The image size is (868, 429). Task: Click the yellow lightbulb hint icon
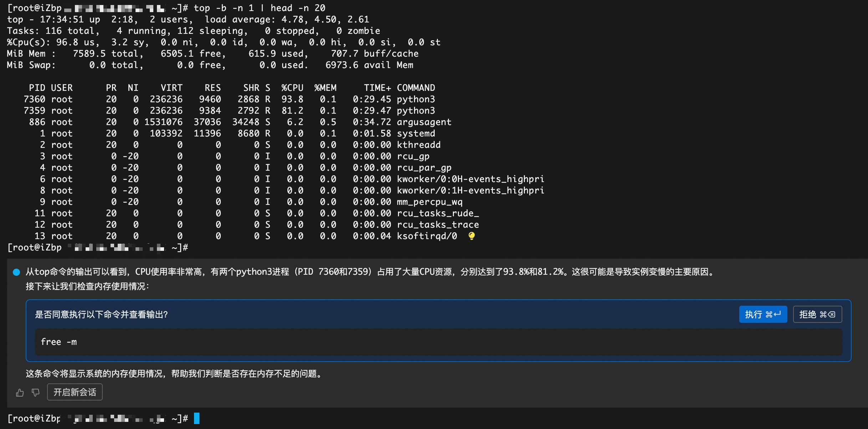471,236
